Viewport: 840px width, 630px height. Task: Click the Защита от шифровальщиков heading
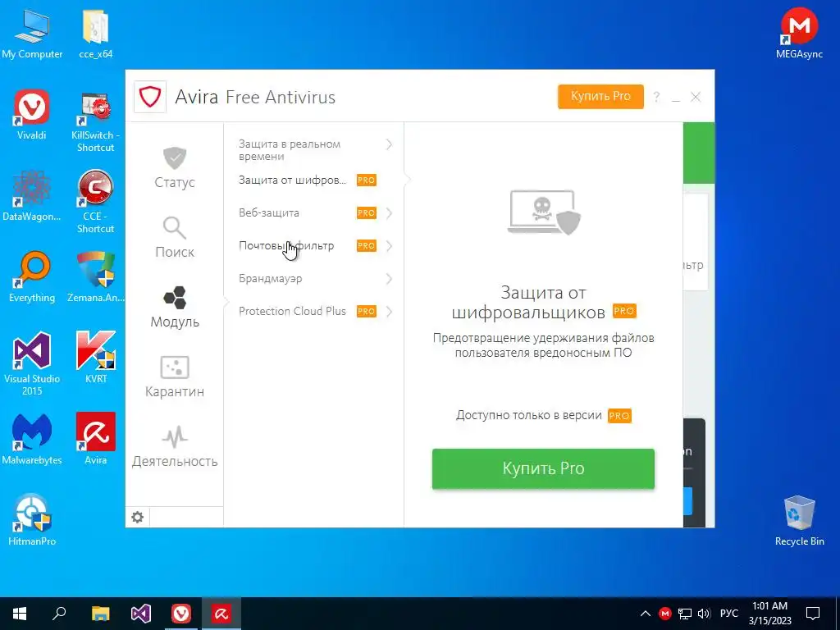(x=543, y=302)
